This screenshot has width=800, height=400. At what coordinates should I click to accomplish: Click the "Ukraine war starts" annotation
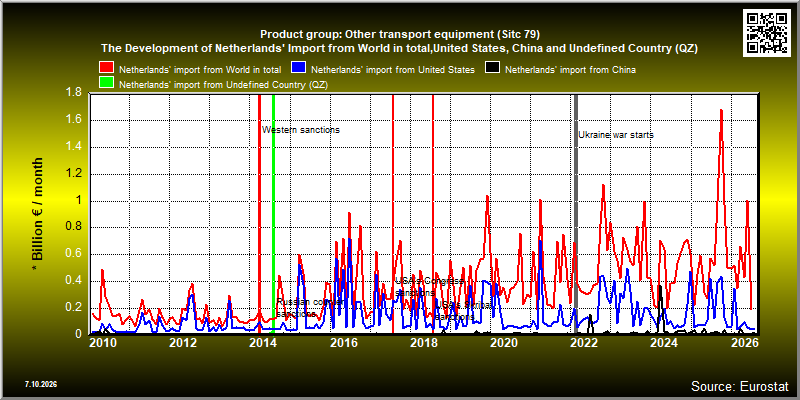tap(616, 135)
